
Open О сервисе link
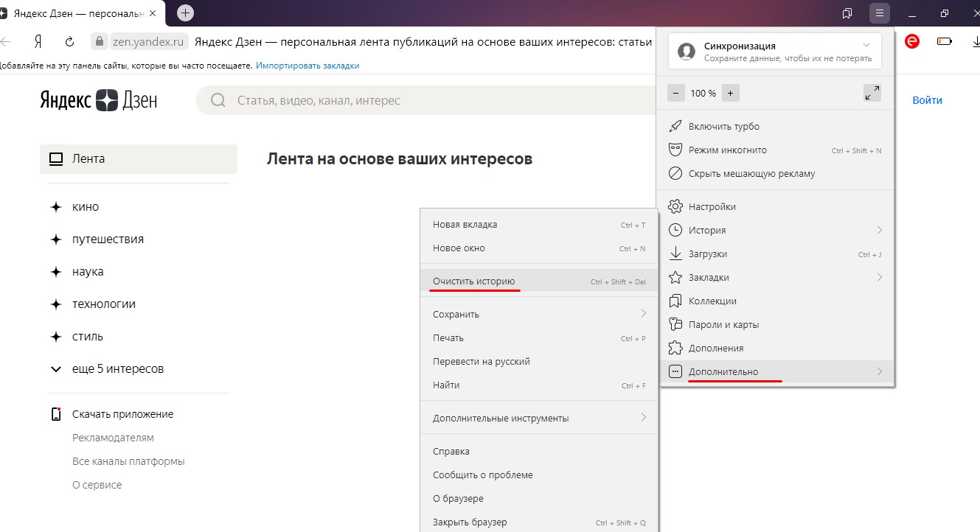[97, 485]
